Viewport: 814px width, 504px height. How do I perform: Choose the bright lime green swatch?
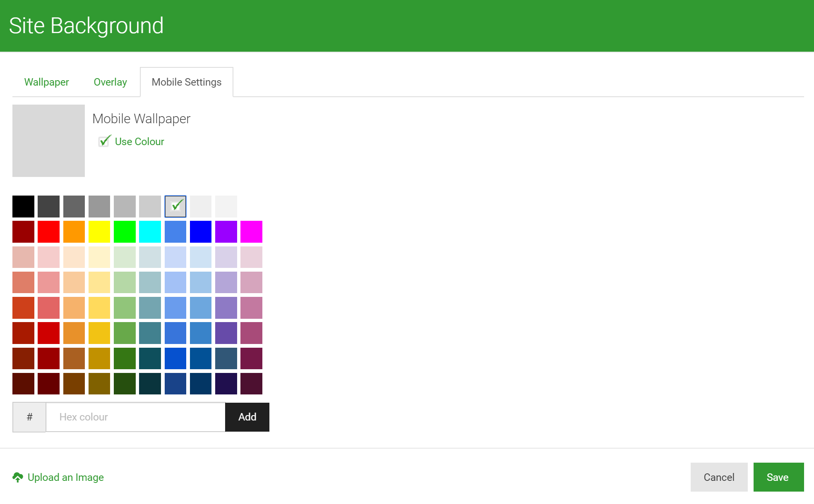(x=125, y=232)
